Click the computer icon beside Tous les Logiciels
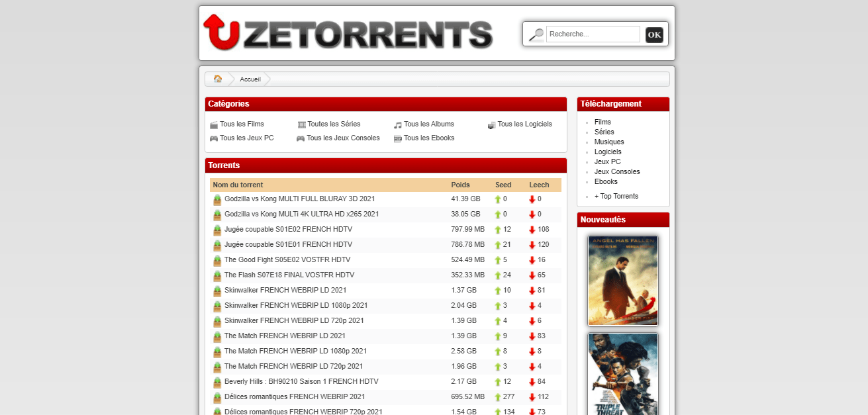 pyautogui.click(x=491, y=124)
